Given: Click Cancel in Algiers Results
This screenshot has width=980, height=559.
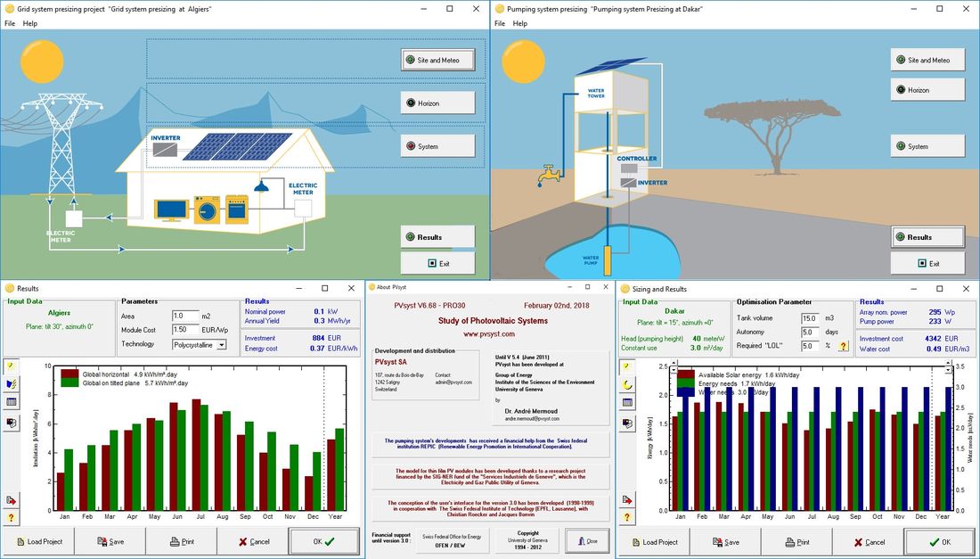Looking at the screenshot, I should 253,541.
